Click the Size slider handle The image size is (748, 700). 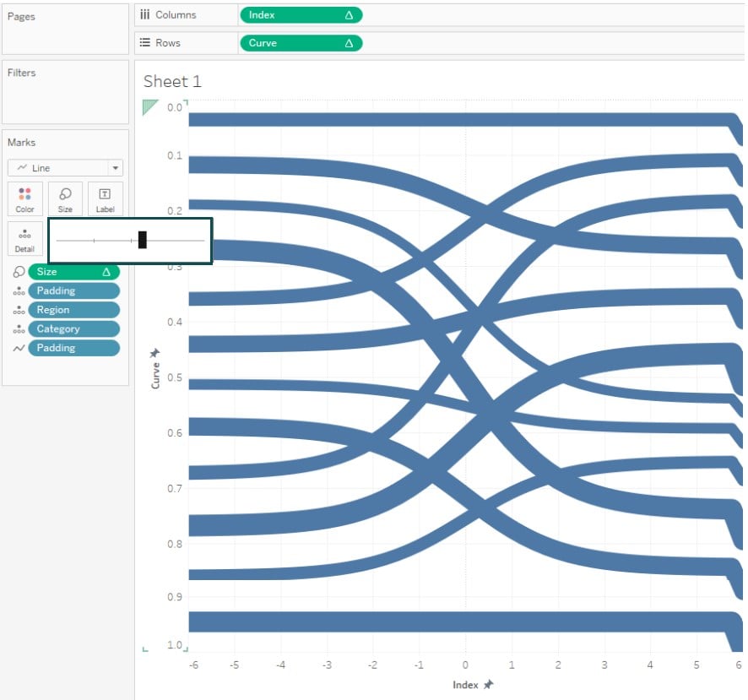142,240
